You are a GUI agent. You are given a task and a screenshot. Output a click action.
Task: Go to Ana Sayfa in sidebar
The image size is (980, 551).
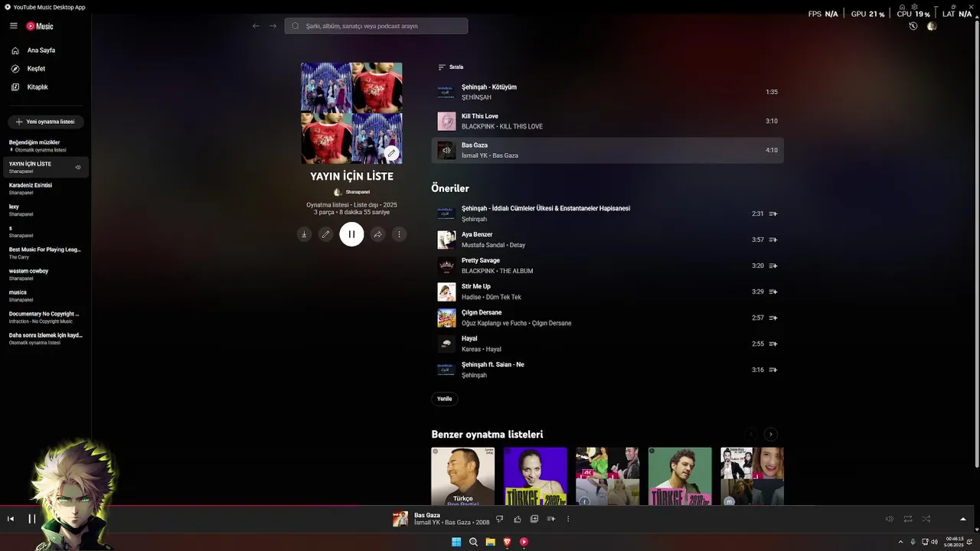(46, 51)
